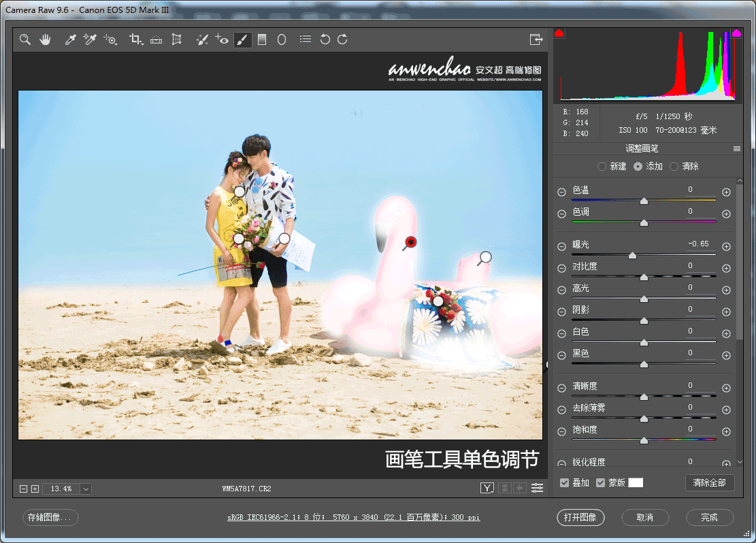Image resolution: width=756 pixels, height=543 pixels.
Task: Decrease 曝光 with minus icon
Action: click(561, 246)
